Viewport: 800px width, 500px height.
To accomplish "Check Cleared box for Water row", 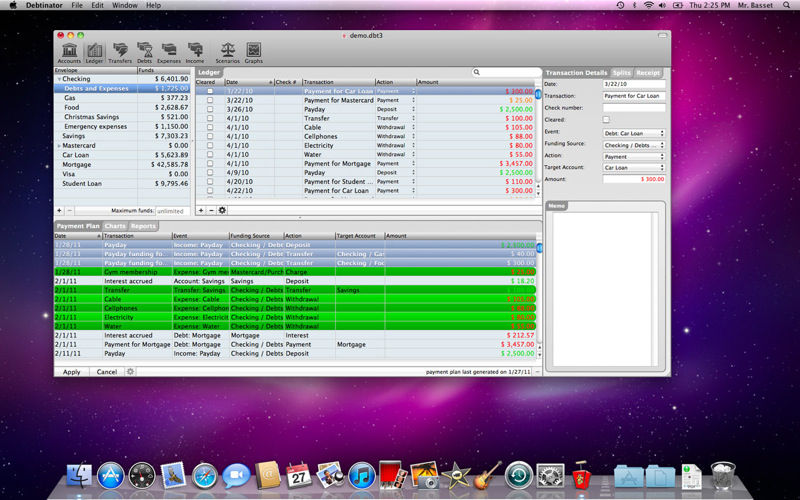I will (210, 155).
